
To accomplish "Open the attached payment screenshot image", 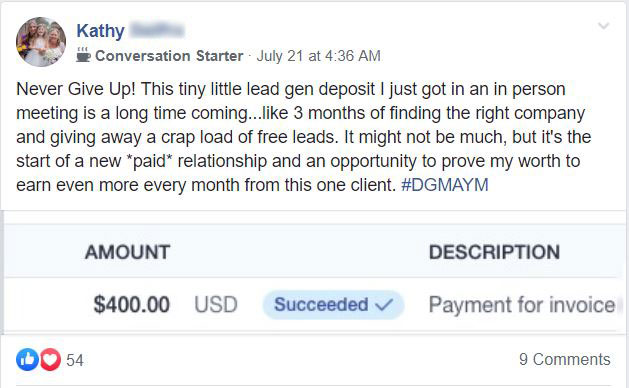I will coord(314,278).
